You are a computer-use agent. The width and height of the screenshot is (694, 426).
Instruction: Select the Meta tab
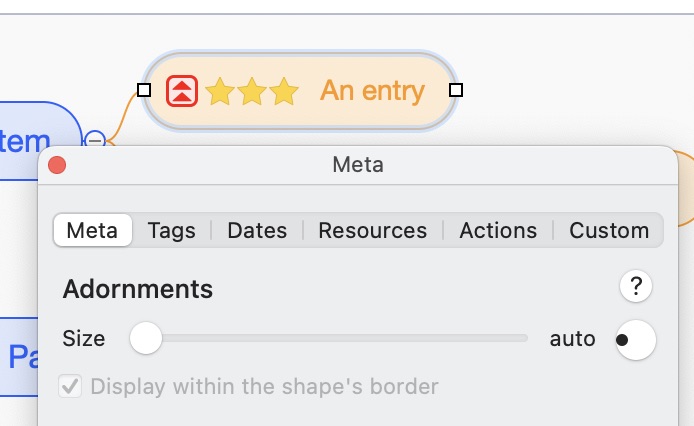(93, 230)
